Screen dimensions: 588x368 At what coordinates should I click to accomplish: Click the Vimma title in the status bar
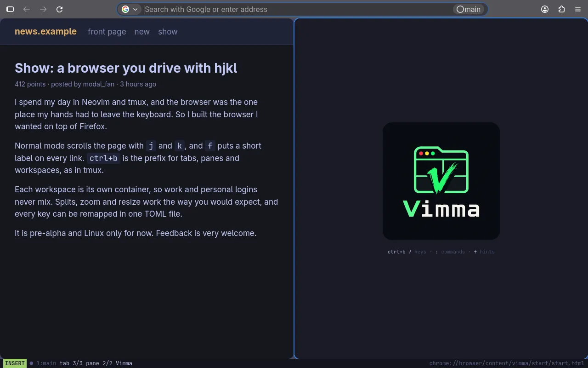[124, 363]
